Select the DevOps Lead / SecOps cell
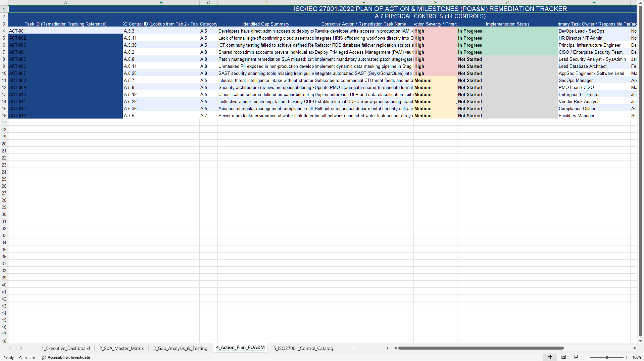Viewport: 644px width, 361px height. [594, 31]
